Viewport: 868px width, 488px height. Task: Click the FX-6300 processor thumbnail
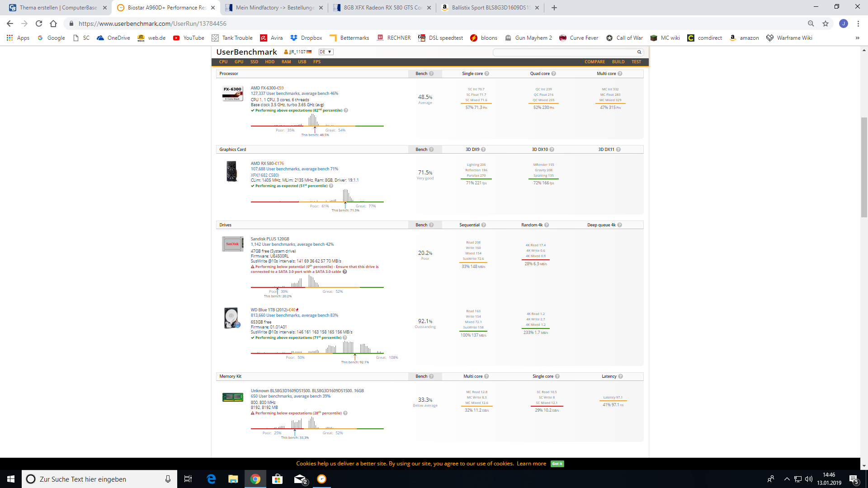pos(232,93)
